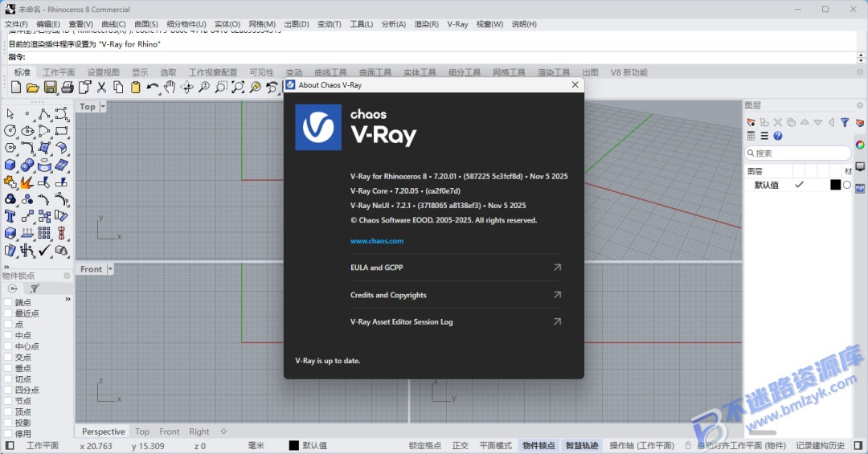This screenshot has width=868, height=454.
Task: Enable the 节点 object snap
Action: pos(8,401)
